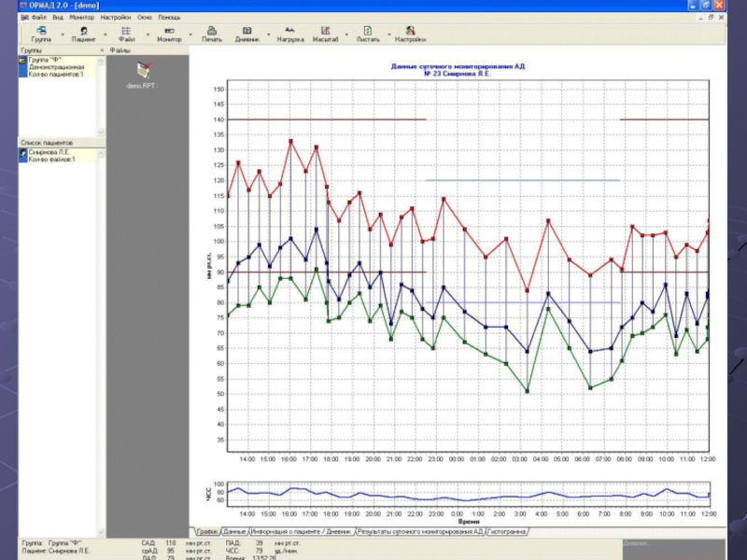
Task: Click the ПАД 39 value in status bar
Action: (260, 543)
